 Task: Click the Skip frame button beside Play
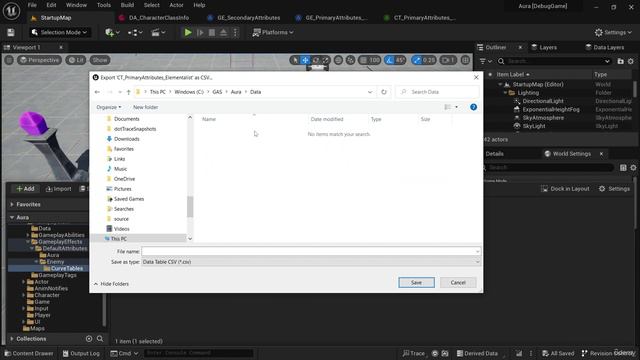pyautogui.click(x=200, y=32)
